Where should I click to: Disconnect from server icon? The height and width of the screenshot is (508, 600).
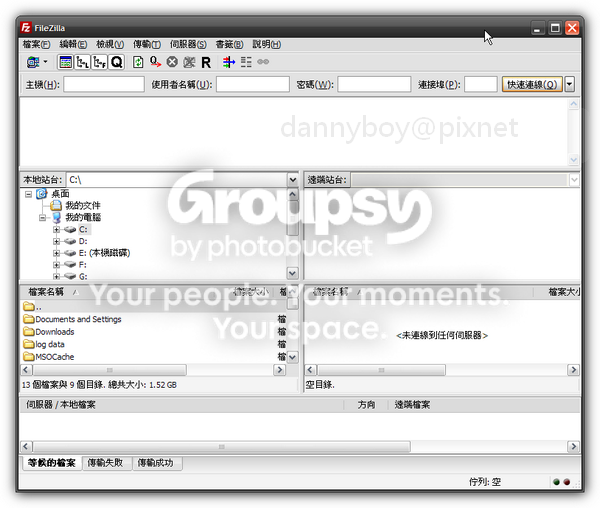(x=189, y=62)
